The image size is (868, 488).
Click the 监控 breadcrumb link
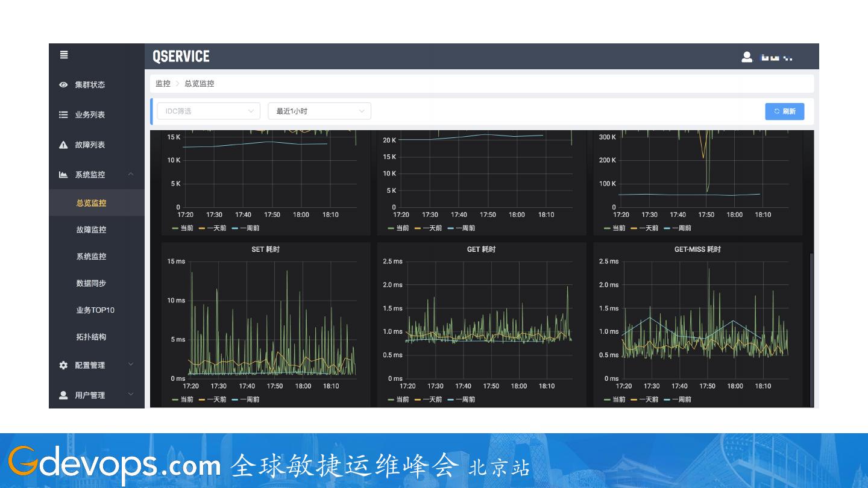[163, 84]
